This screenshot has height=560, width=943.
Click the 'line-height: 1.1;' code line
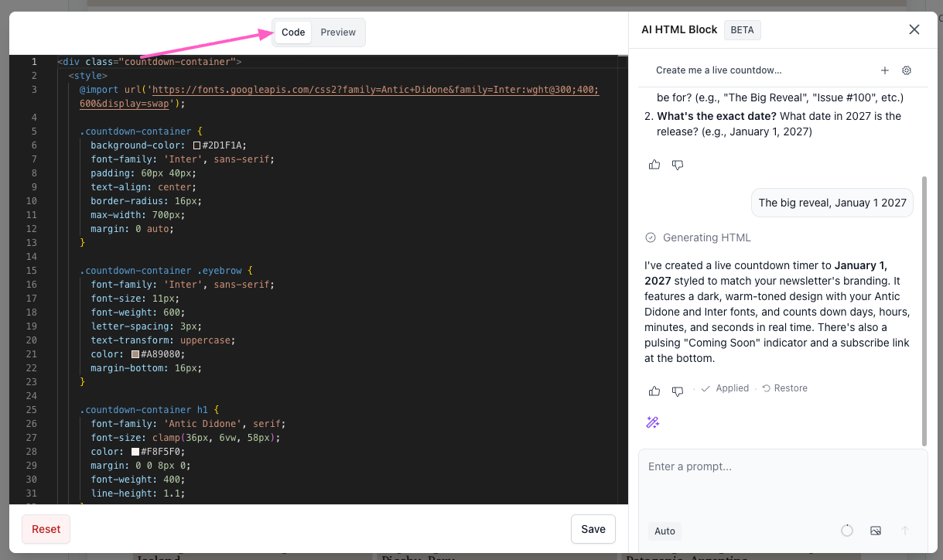pyautogui.click(x=138, y=493)
